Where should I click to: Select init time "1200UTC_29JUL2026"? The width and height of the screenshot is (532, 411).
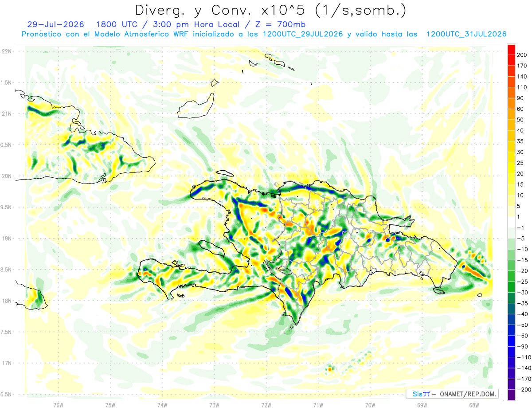tap(303, 34)
